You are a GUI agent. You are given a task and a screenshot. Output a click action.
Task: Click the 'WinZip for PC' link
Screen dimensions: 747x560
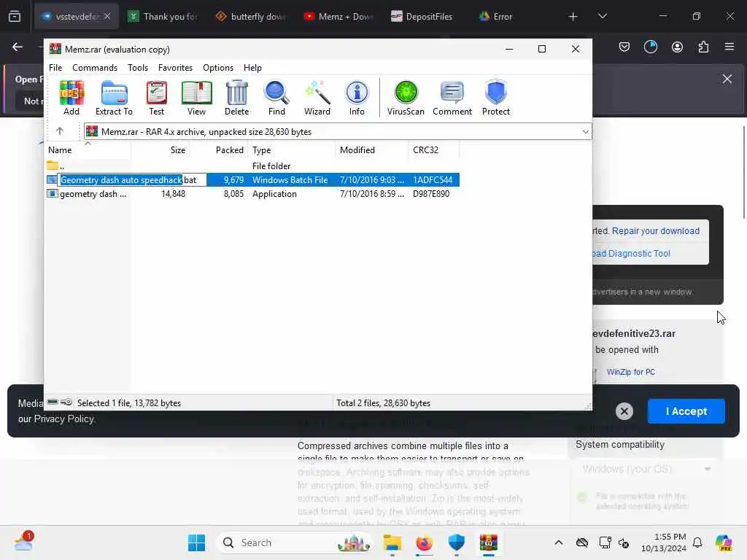point(631,372)
